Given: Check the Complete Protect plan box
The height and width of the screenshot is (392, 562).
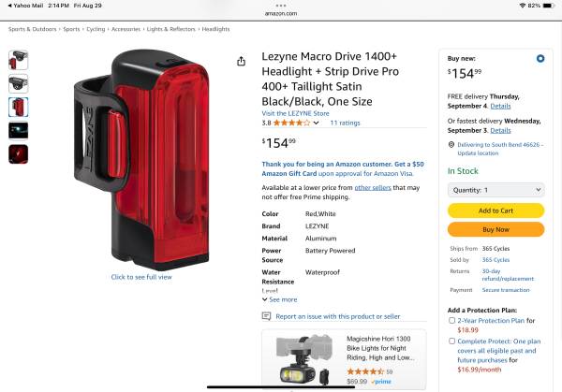Looking at the screenshot, I should 452,341.
